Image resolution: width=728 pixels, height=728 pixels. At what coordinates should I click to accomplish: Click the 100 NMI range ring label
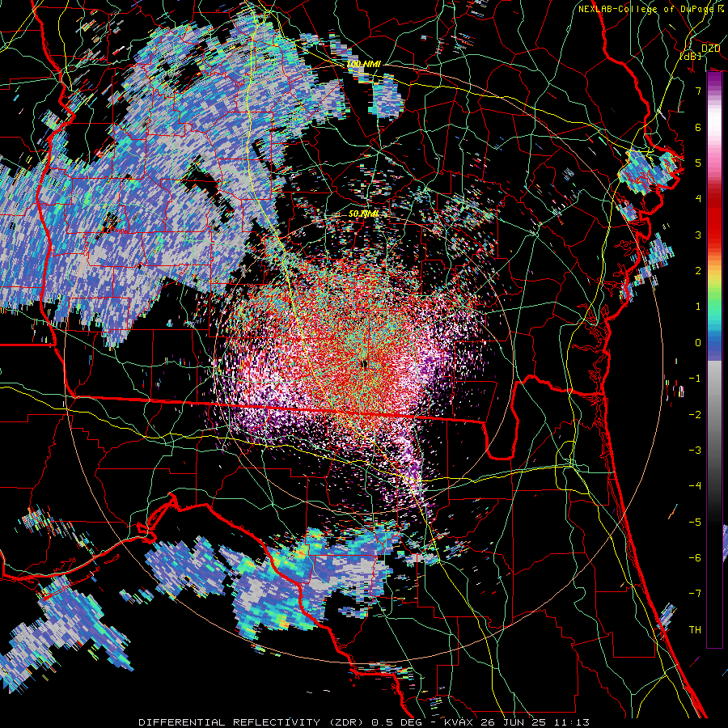click(x=363, y=64)
